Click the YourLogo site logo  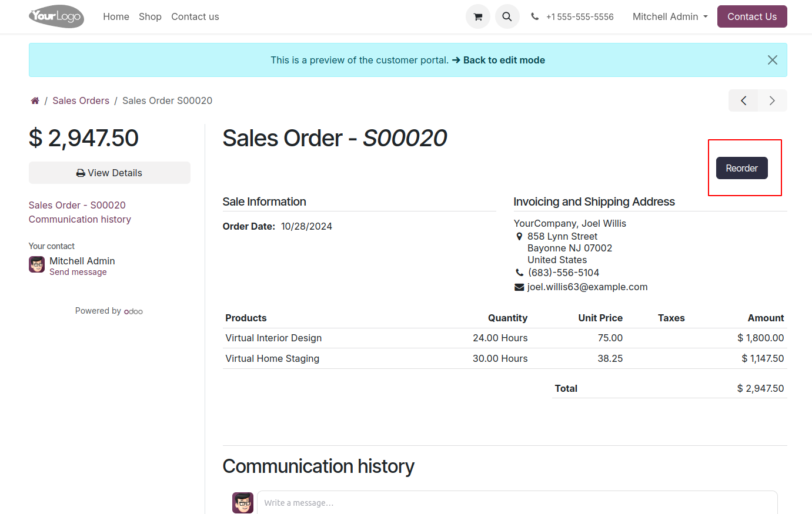click(x=56, y=16)
